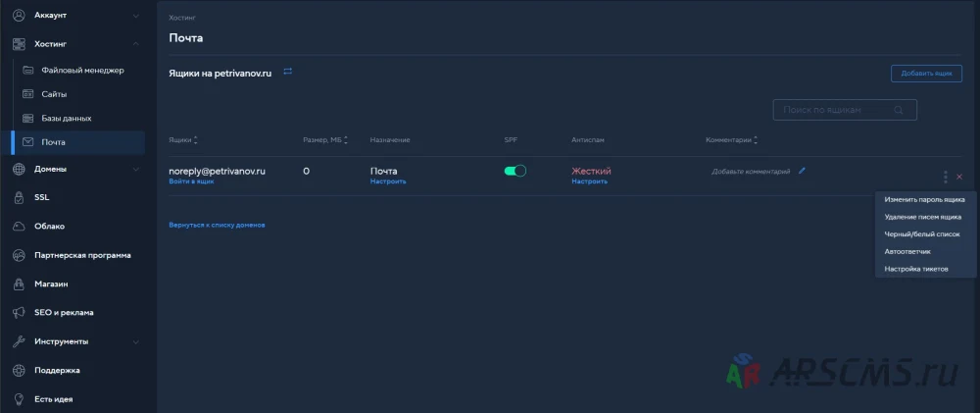
Task: Select Удаление писем ящика menu entry
Action: point(925,217)
